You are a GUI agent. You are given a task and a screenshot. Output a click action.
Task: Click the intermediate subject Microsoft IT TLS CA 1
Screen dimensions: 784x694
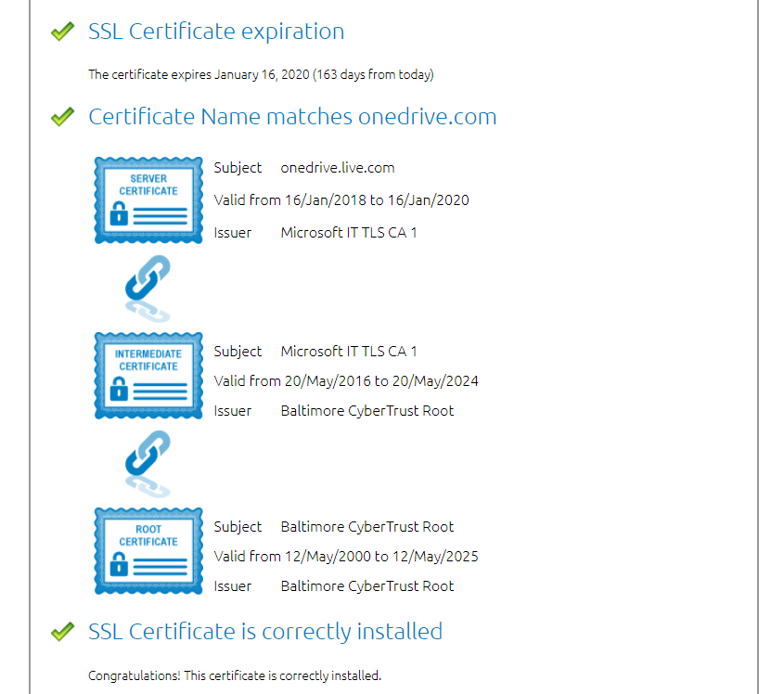tap(349, 352)
